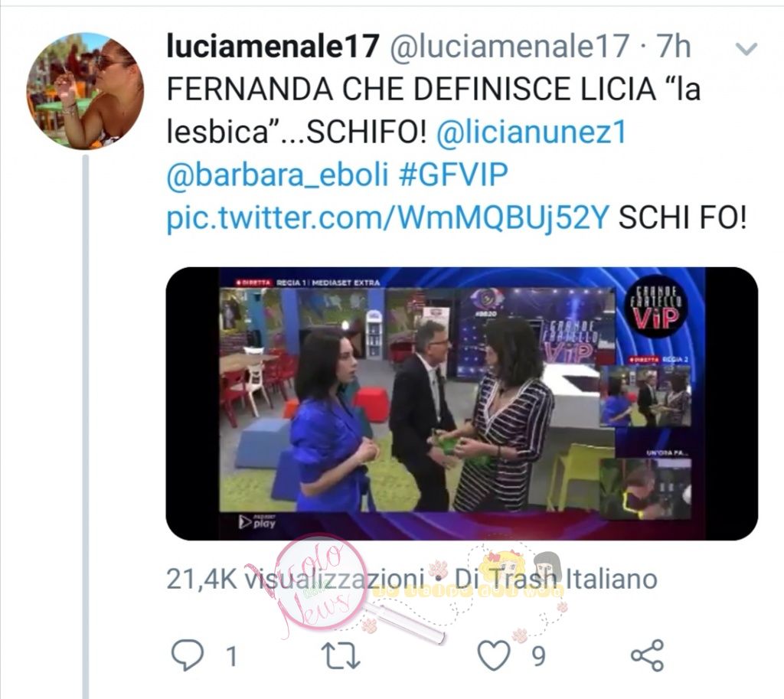Open the @barbara_eboli mention
Image resolution: width=784 pixels, height=699 pixels.
(x=277, y=175)
